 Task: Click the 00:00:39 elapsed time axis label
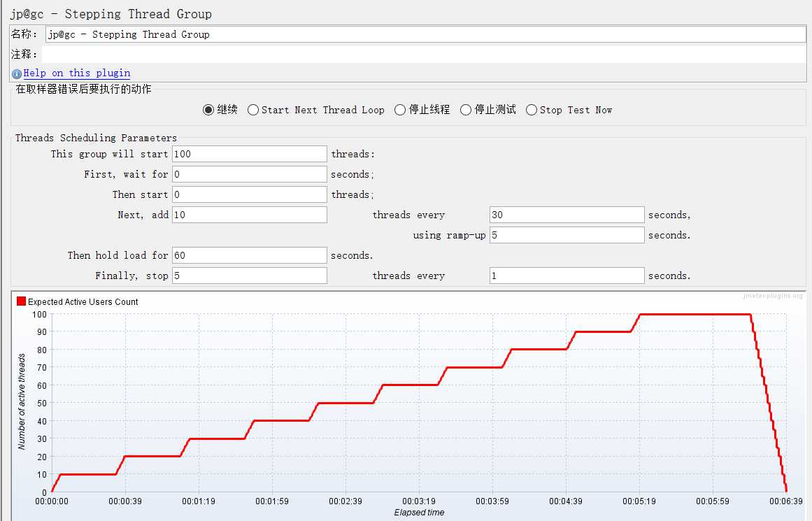coord(125,501)
